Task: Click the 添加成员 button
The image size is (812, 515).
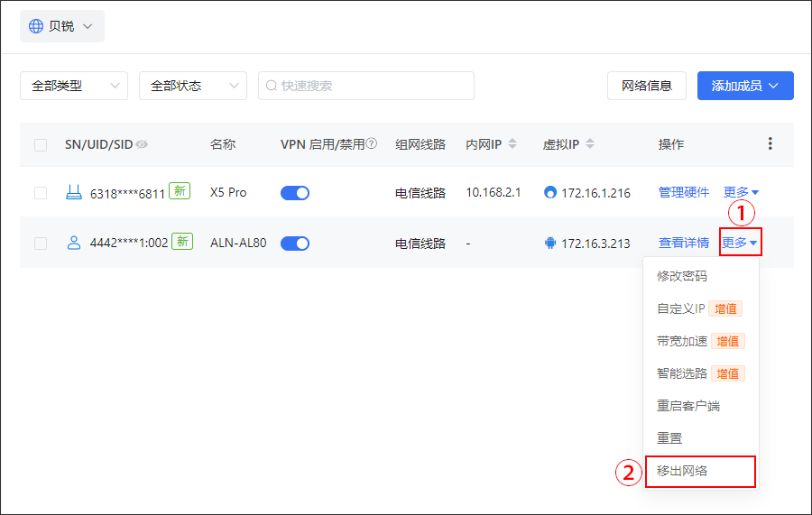Action: tap(745, 86)
